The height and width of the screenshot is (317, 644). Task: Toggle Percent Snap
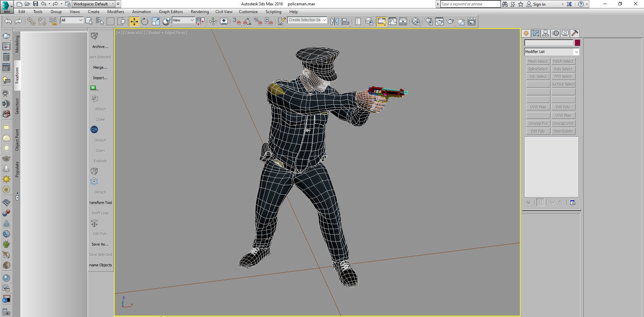point(258,21)
